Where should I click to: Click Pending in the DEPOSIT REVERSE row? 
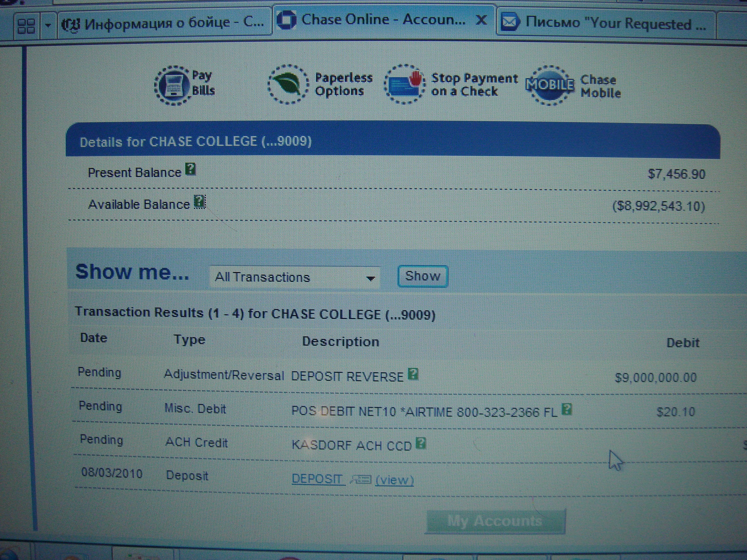click(99, 372)
